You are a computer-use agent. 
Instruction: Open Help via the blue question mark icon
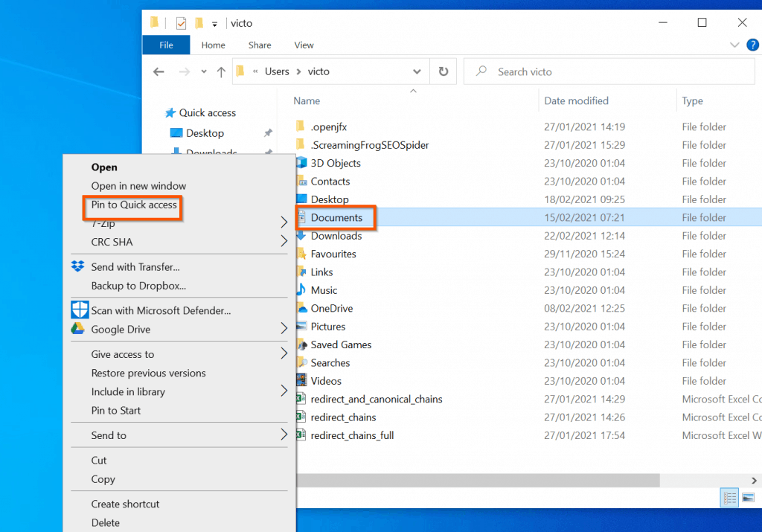point(752,45)
